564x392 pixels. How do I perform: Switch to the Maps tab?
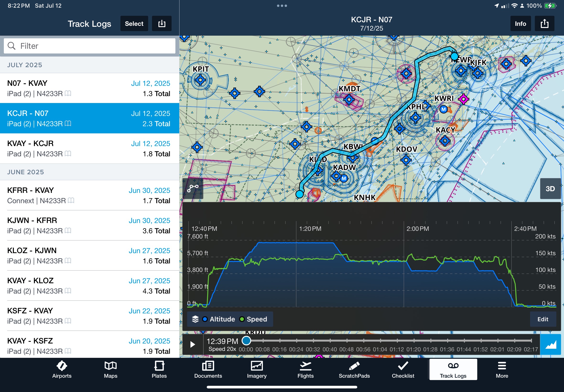(x=110, y=369)
